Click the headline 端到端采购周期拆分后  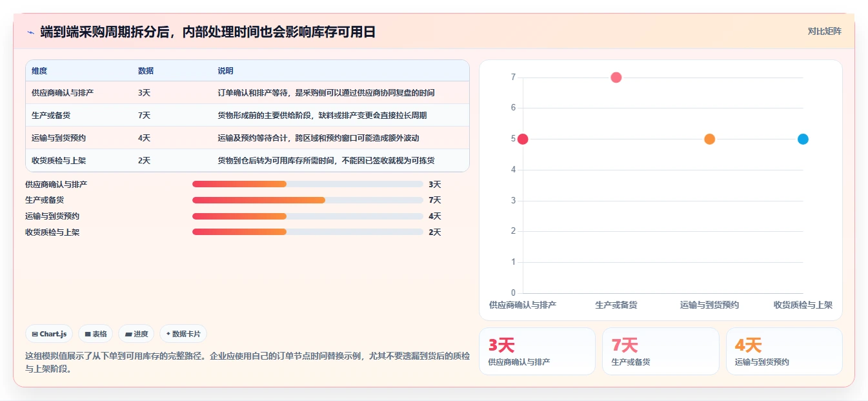click(x=208, y=32)
